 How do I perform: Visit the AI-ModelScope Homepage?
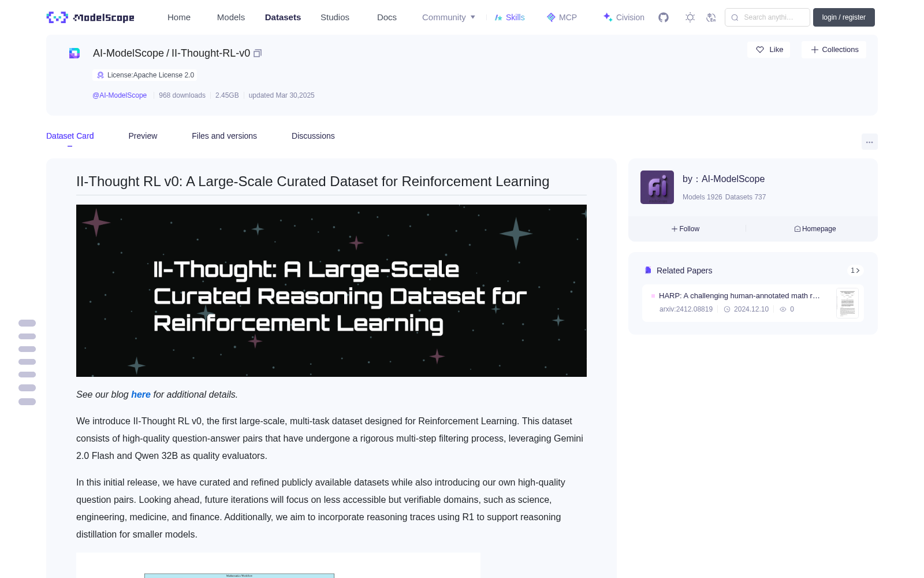point(815,229)
